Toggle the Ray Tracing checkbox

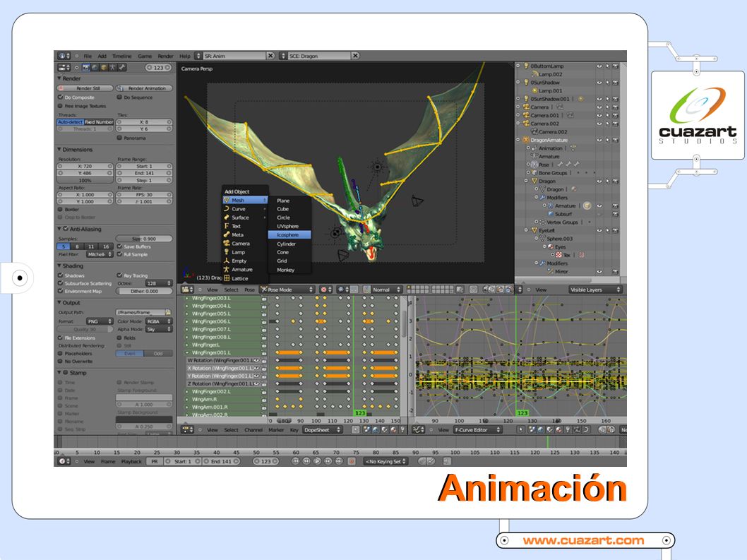pyautogui.click(x=119, y=275)
